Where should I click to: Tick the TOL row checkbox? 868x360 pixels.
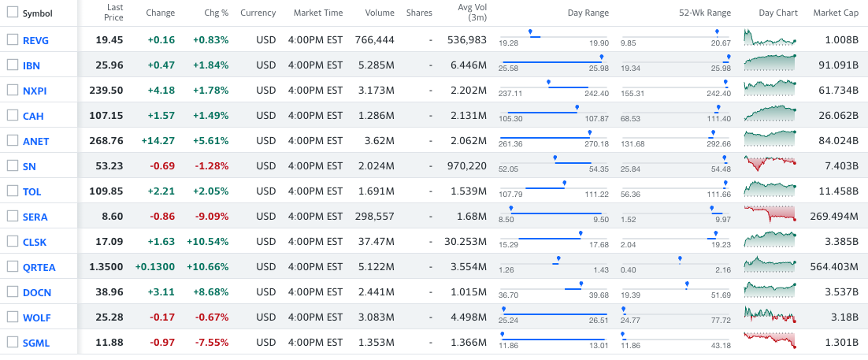coord(12,191)
